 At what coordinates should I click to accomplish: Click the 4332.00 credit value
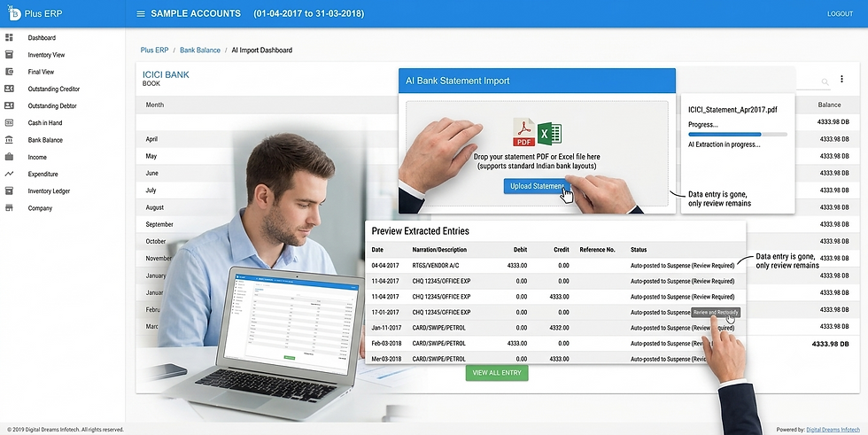(559, 328)
